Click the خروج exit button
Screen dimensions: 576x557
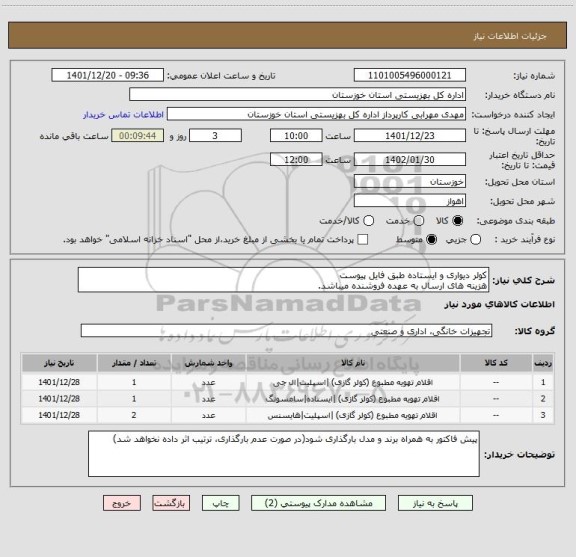(x=122, y=503)
